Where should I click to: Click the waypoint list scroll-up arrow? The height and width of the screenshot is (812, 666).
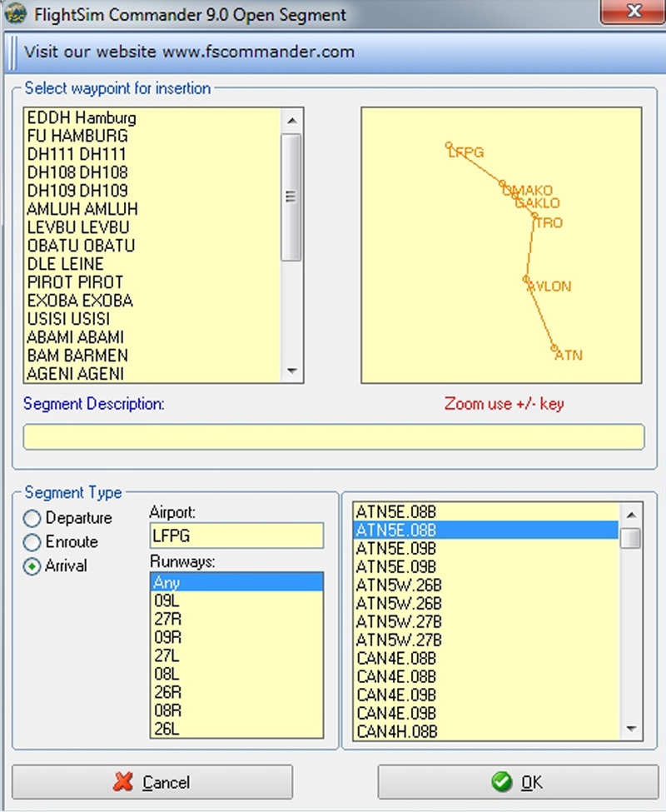291,121
